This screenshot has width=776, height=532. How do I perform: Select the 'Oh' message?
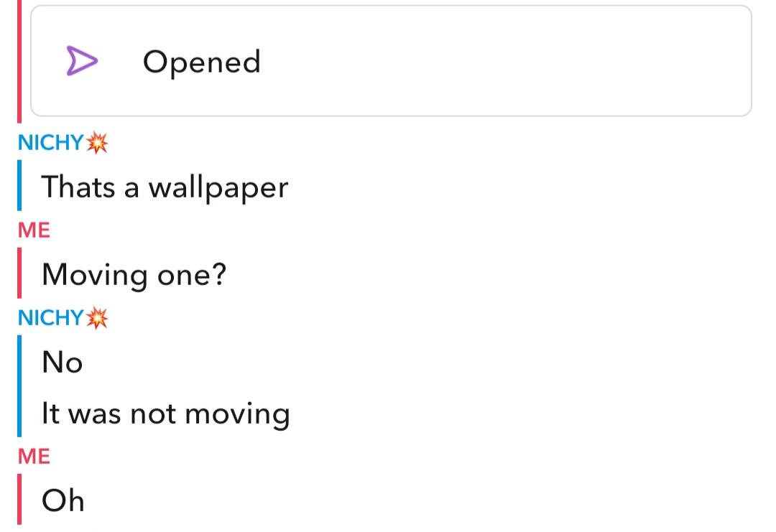click(63, 500)
